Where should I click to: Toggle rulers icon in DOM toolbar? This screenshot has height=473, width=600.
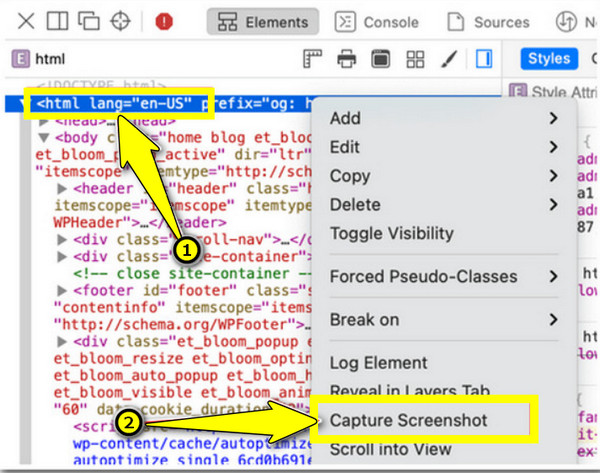point(313,59)
